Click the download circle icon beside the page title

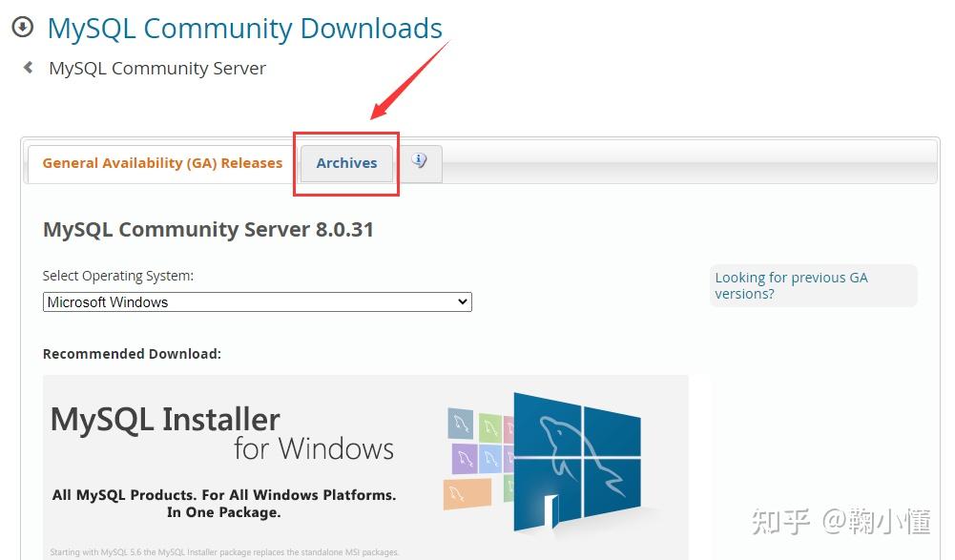click(23, 27)
